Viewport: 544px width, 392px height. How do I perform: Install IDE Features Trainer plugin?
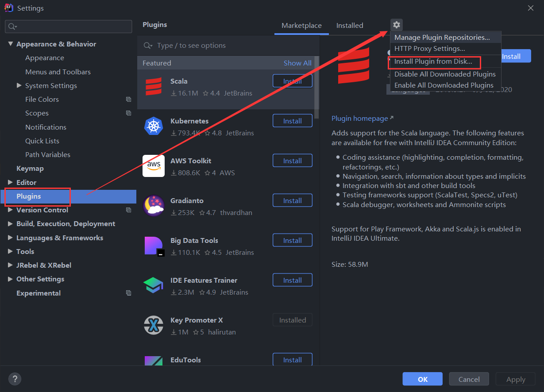293,280
